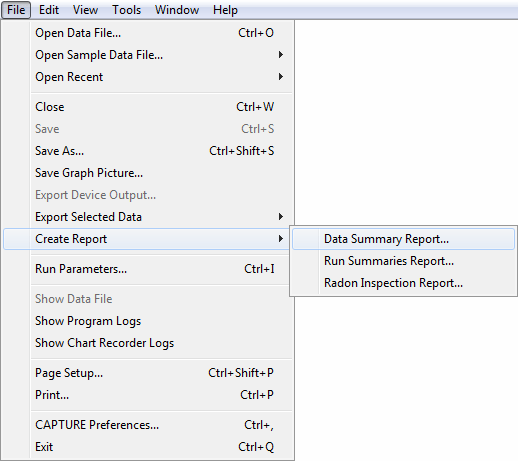This screenshot has width=518, height=461.
Task: Choose Open Data File... entry
Action: 148,33
